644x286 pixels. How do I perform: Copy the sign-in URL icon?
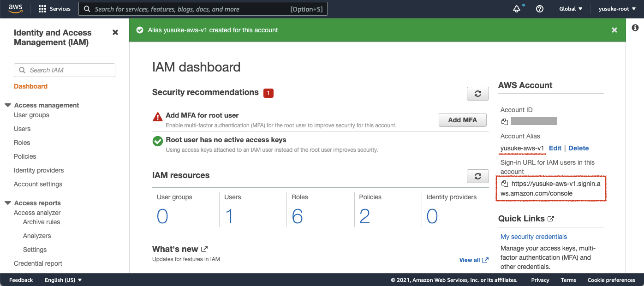click(x=505, y=184)
